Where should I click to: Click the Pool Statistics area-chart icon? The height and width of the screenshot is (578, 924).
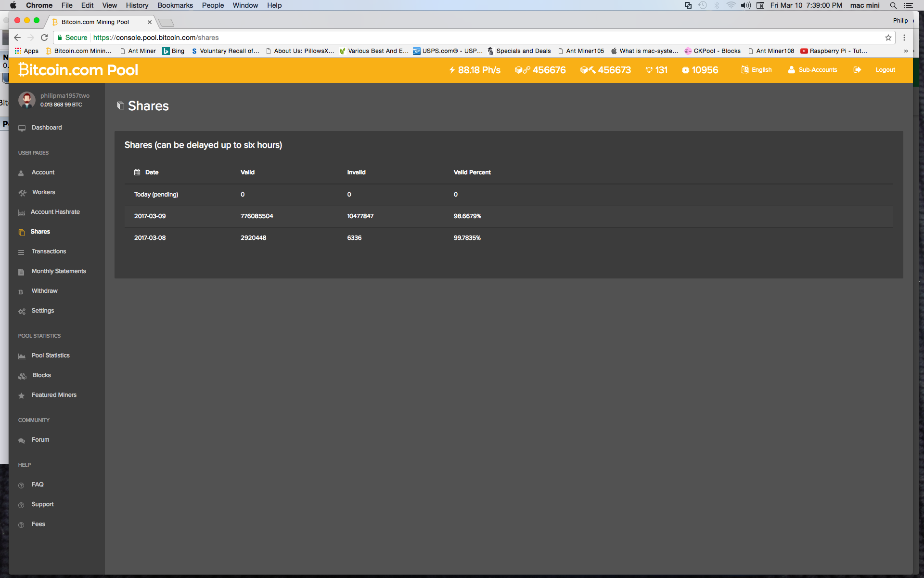coord(22,356)
